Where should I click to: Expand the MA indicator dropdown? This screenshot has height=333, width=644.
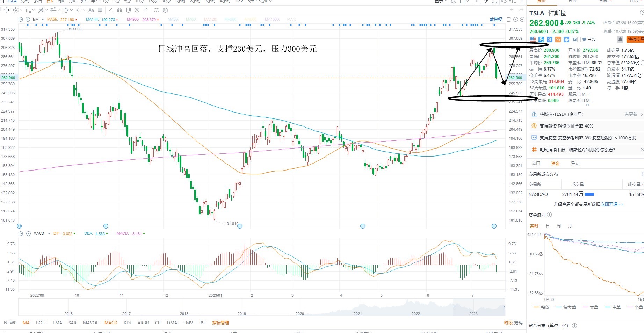(x=43, y=20)
